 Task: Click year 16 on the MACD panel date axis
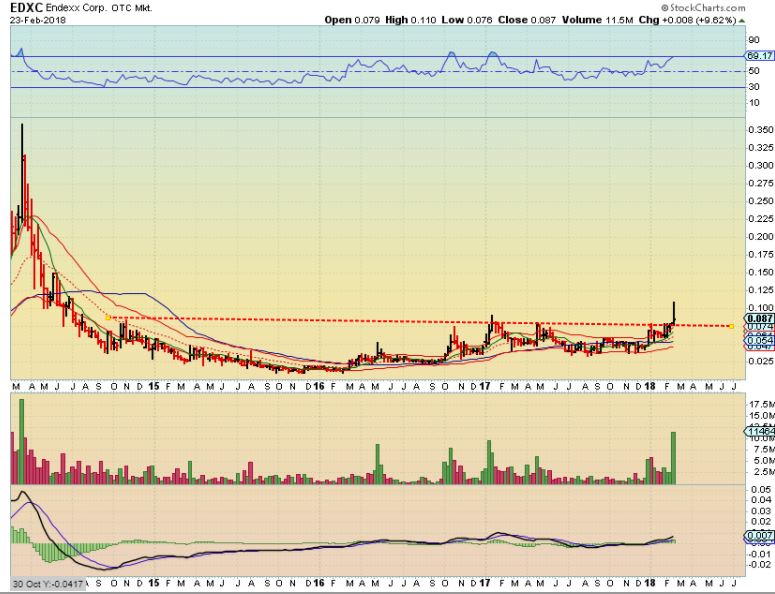pyautogui.click(x=319, y=583)
